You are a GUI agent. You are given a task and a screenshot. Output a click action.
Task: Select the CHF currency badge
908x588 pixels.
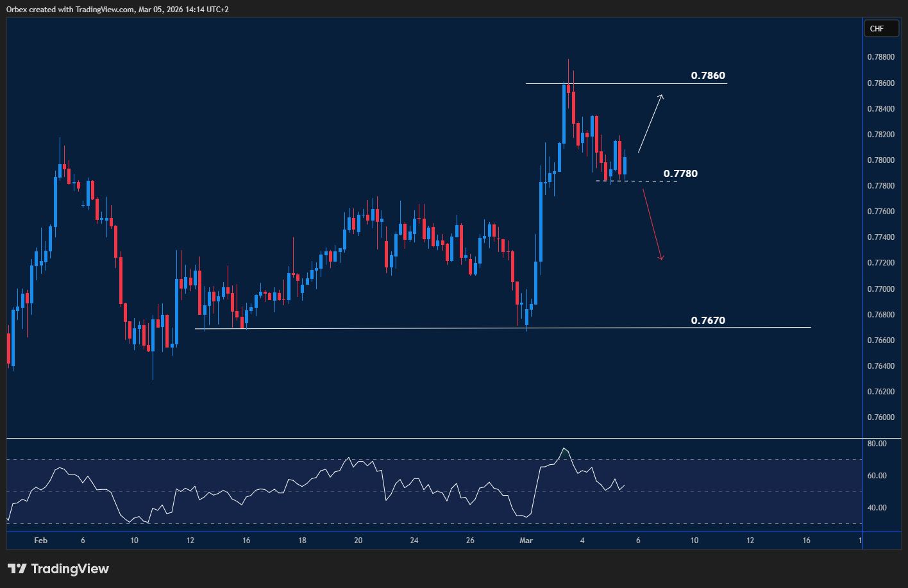[881, 28]
